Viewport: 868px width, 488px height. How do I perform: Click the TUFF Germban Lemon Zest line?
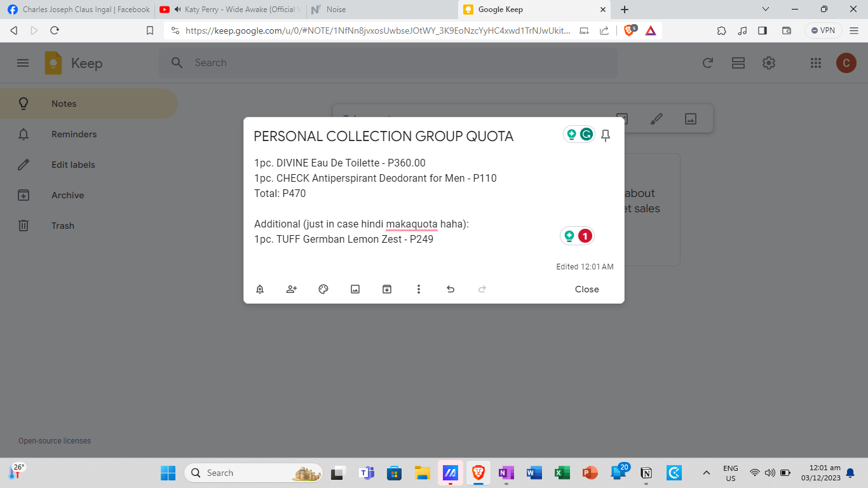click(x=344, y=239)
